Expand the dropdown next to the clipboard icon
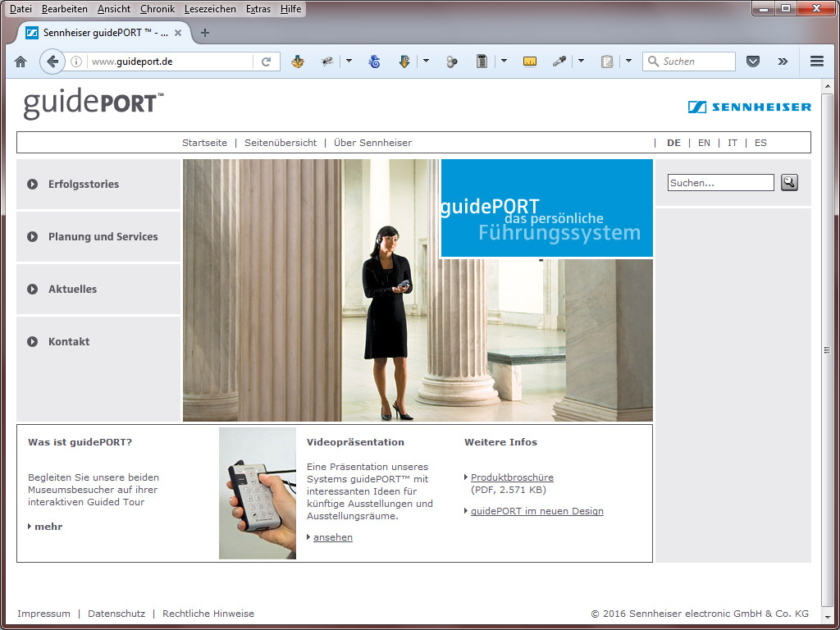This screenshot has width=840, height=630. pyautogui.click(x=628, y=61)
